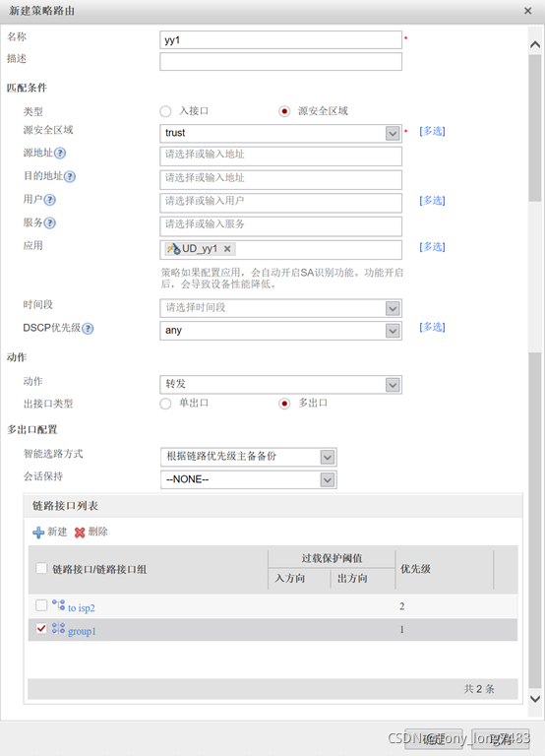Click 出方向 column header

point(352,578)
